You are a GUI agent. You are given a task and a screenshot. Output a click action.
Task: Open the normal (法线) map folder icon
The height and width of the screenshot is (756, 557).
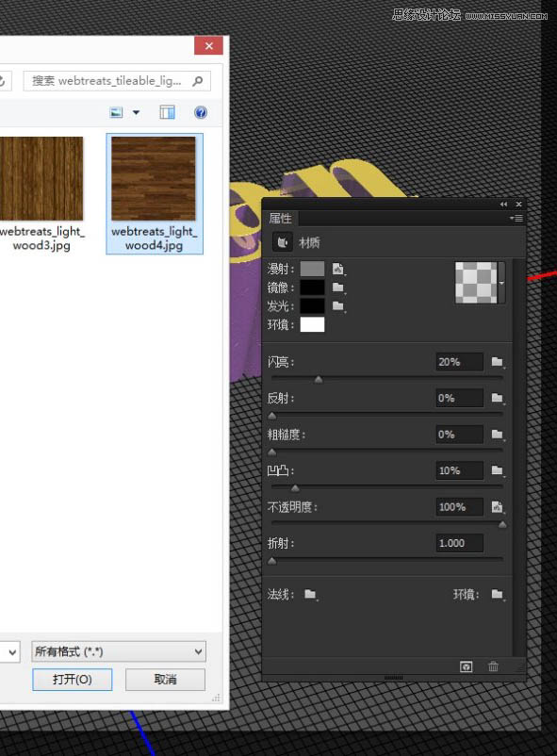pos(310,594)
